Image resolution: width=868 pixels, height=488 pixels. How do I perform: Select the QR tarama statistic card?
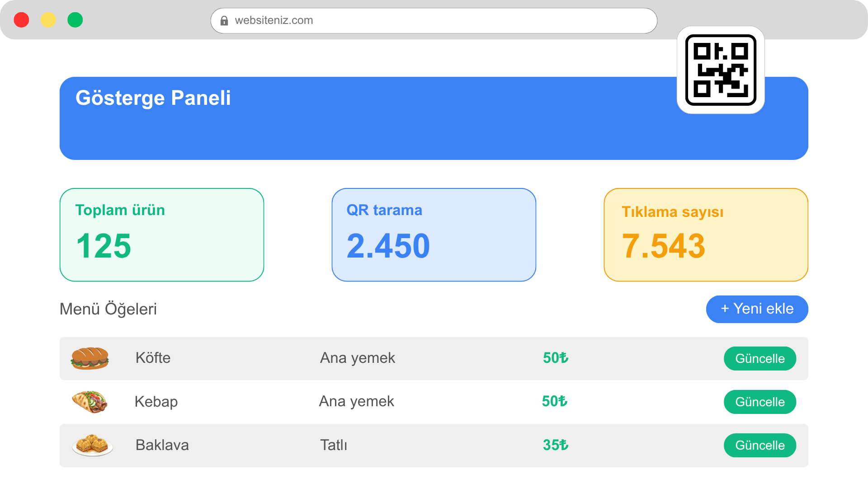click(434, 235)
